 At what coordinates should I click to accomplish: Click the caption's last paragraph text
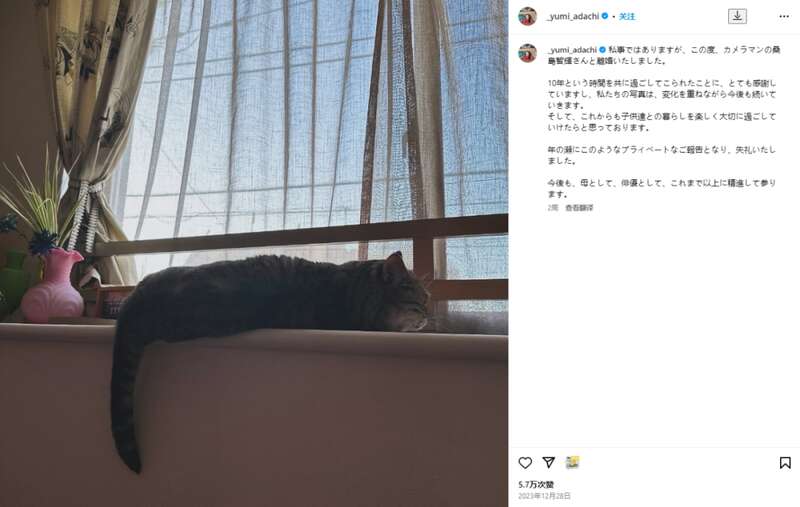(662, 188)
